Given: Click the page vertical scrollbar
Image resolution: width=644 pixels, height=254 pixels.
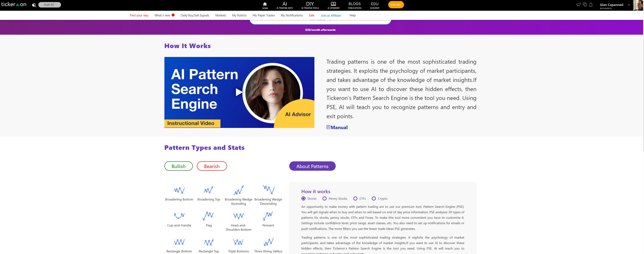Looking at the screenshot, I should [x=643, y=95].
